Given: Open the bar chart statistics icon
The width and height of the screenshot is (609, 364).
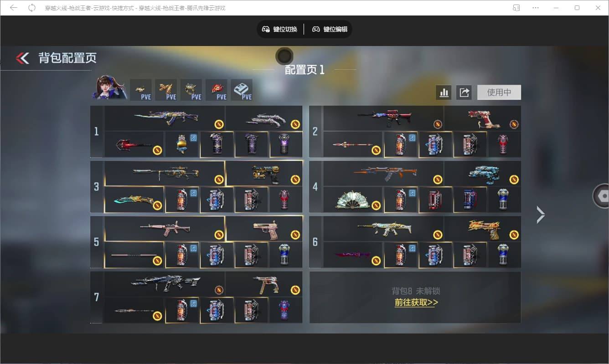Looking at the screenshot, I should tap(444, 92).
